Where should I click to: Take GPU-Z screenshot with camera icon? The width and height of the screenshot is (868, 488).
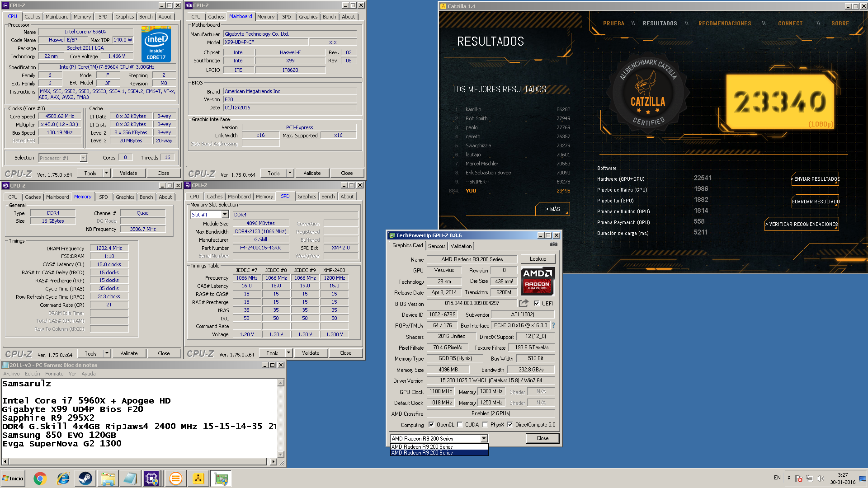(x=553, y=244)
